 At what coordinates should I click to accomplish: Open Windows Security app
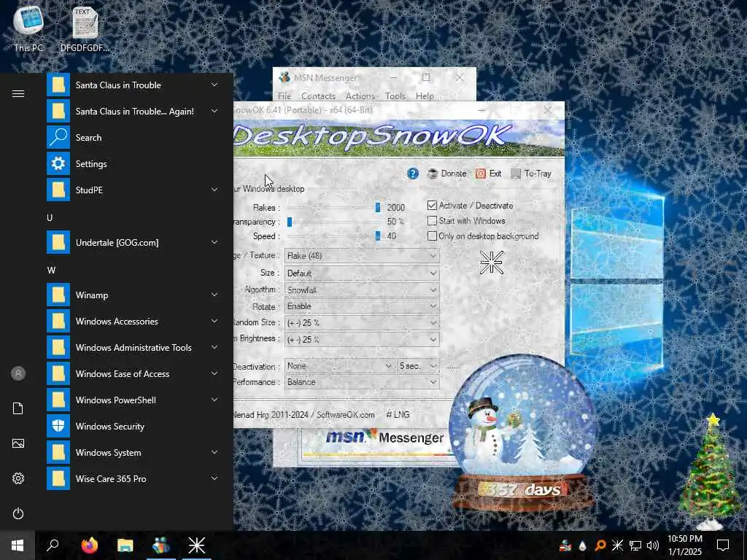[x=133, y=426]
